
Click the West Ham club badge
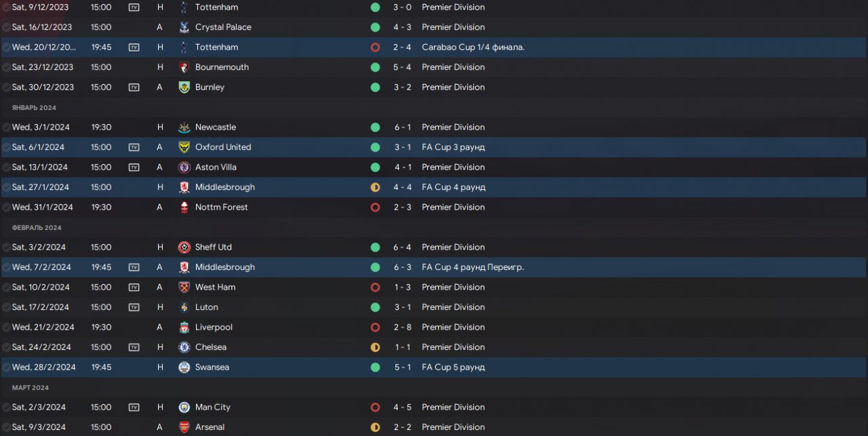[184, 287]
